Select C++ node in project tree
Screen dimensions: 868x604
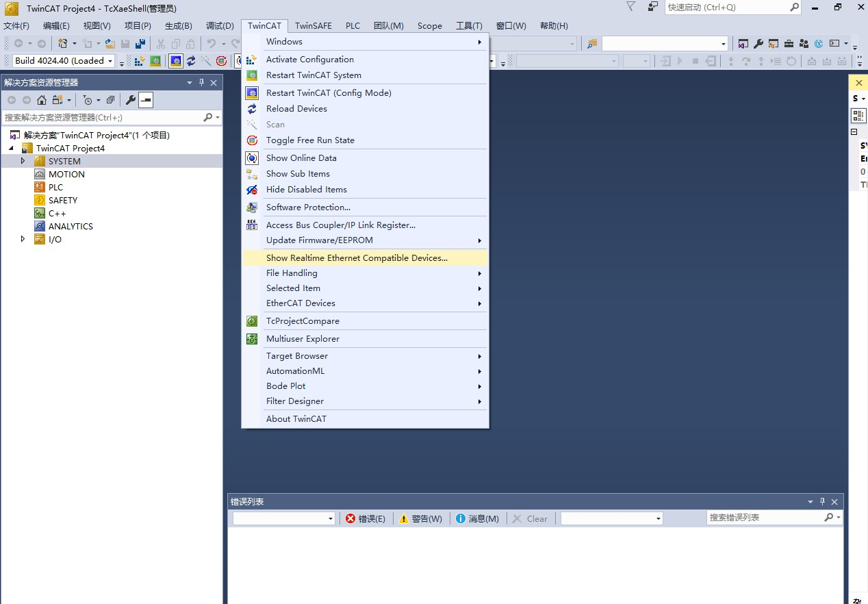(x=58, y=213)
